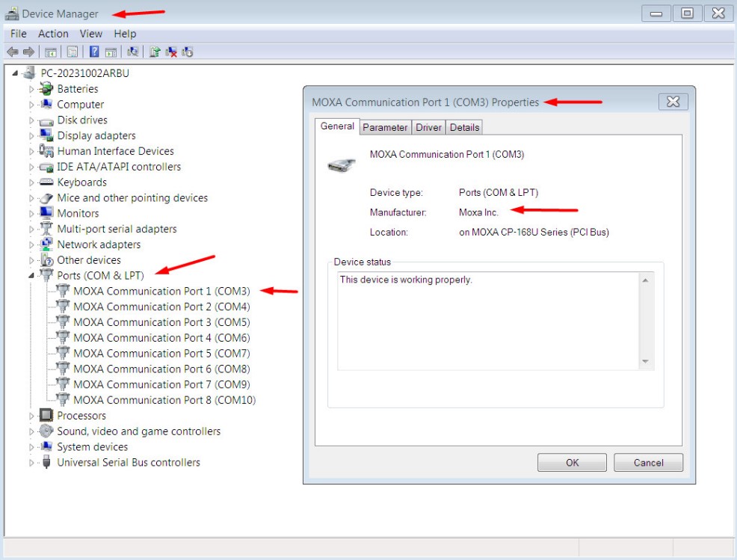
Task: Click the Other devices question mark icon
Action: click(x=46, y=259)
